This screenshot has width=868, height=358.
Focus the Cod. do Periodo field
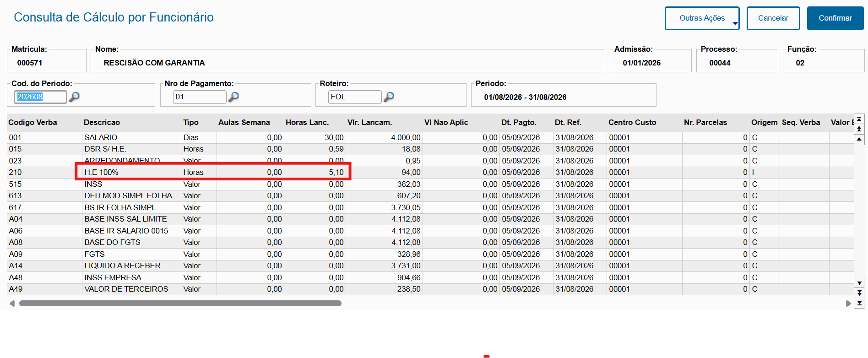[x=40, y=97]
